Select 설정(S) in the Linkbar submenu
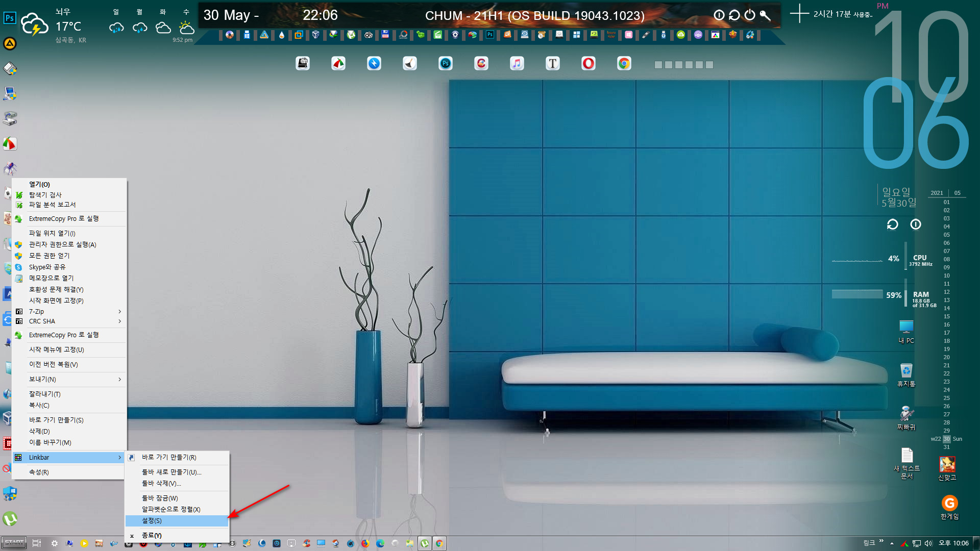980x551 pixels. point(177,520)
